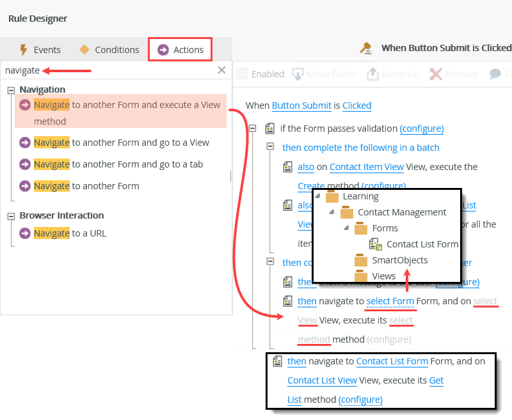Click the Move Down toolbar icon
This screenshot has width=512, height=420.
(297, 74)
